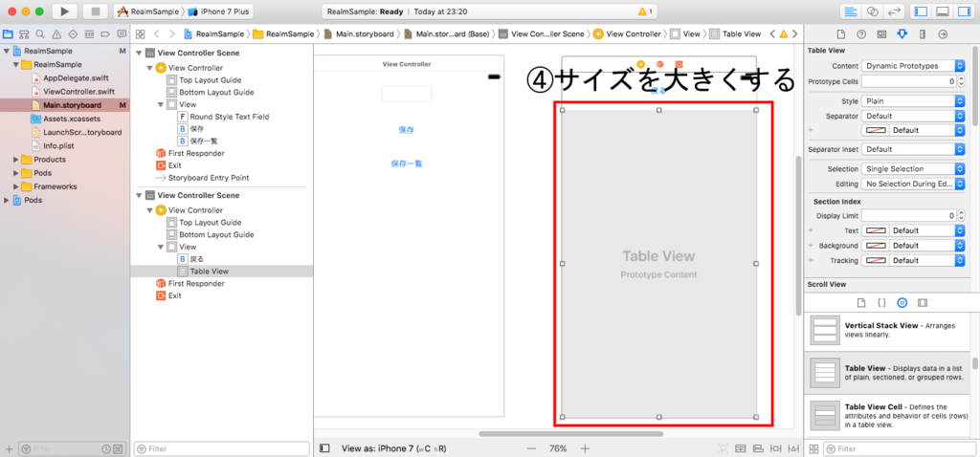Toggle the Utilities panel visibility

(965, 11)
